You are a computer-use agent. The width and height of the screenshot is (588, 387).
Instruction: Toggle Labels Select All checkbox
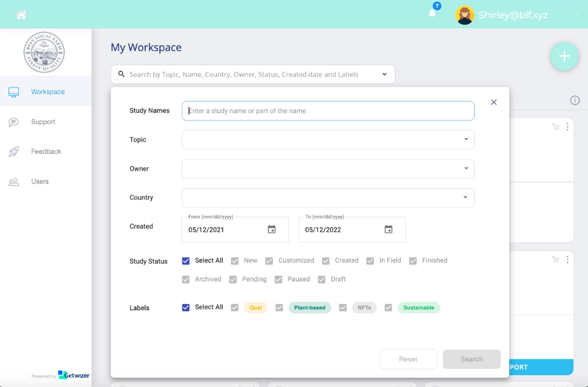[x=186, y=308]
